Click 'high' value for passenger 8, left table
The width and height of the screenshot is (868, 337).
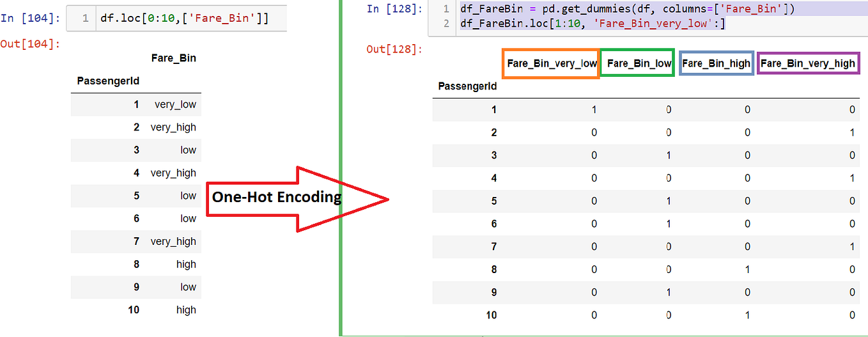[x=186, y=264]
